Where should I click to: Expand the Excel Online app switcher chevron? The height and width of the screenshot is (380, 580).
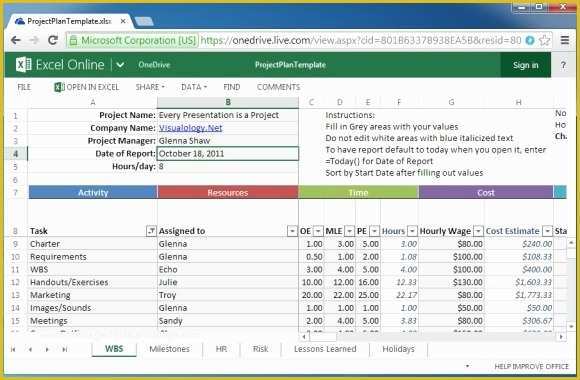click(x=120, y=65)
